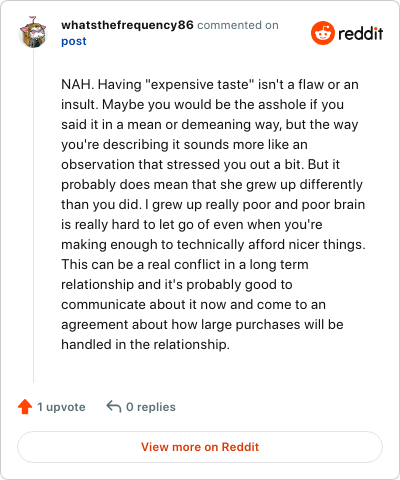The width and height of the screenshot is (400, 480).
Task: Click the quoted phrase "expensive taste"
Action: pyautogui.click(x=199, y=84)
